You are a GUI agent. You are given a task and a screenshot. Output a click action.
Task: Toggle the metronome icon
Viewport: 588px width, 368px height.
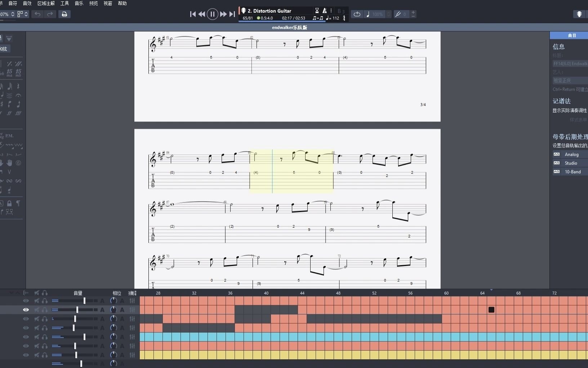pyautogui.click(x=325, y=11)
